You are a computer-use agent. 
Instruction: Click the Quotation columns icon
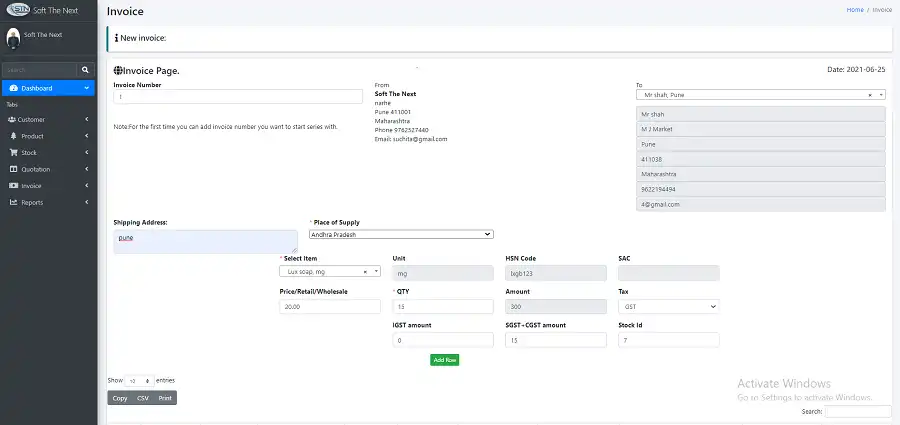coord(12,169)
